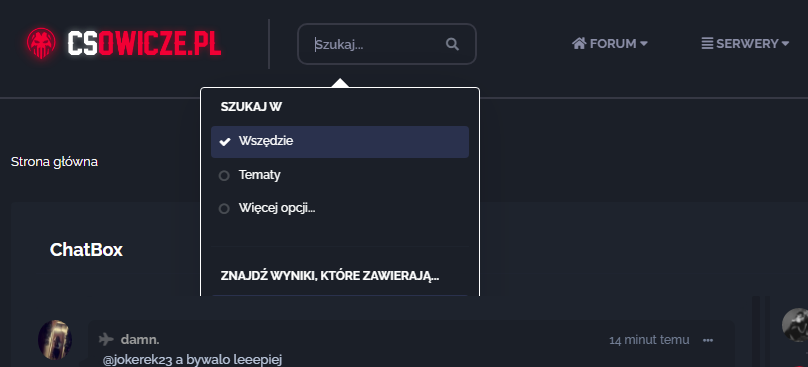Click the red skull logo icon
Image resolution: width=808 pixels, height=367 pixels.
[x=41, y=44]
